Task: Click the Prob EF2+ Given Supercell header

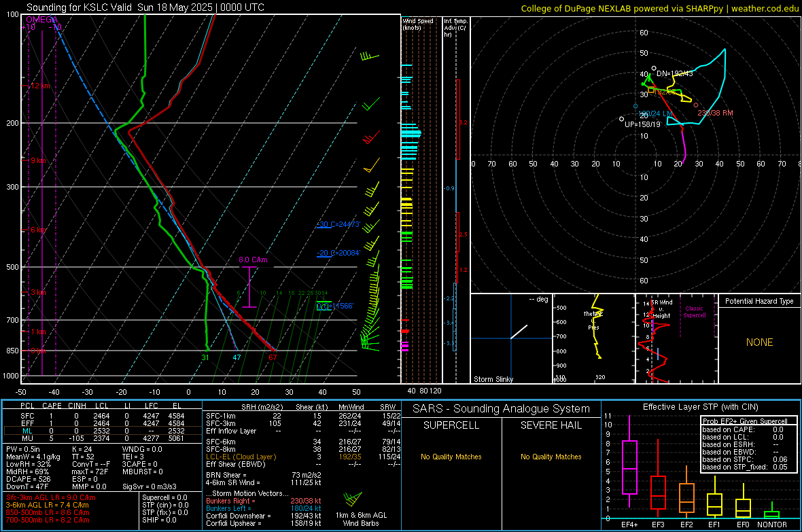Action: (745, 421)
